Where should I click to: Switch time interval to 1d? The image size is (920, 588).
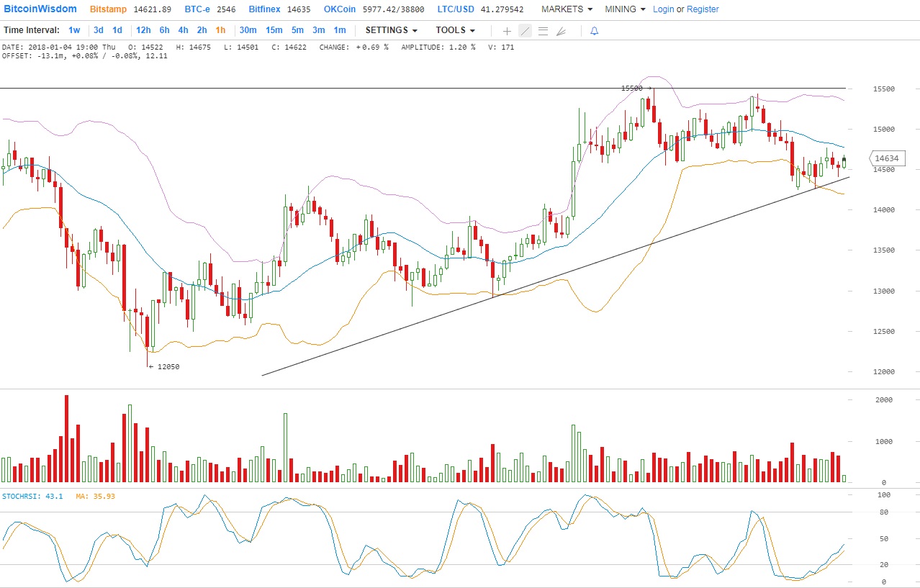click(117, 30)
